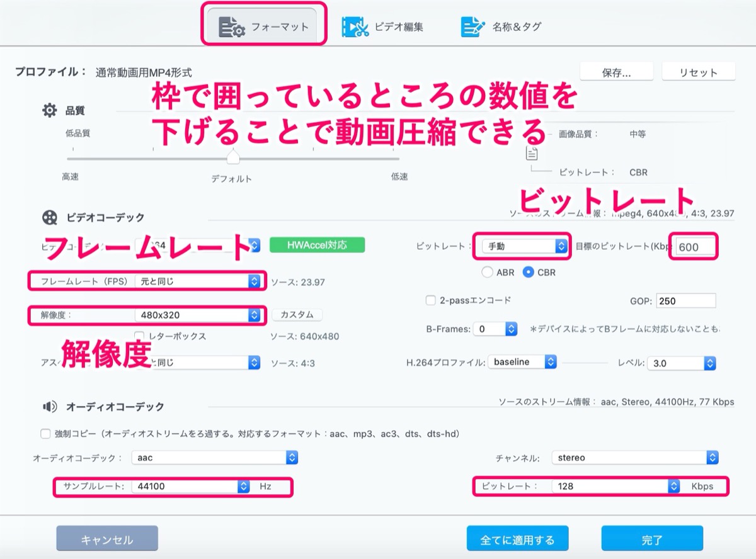Click the 保存... button
Viewport: 756px width, 559px height.
click(617, 72)
